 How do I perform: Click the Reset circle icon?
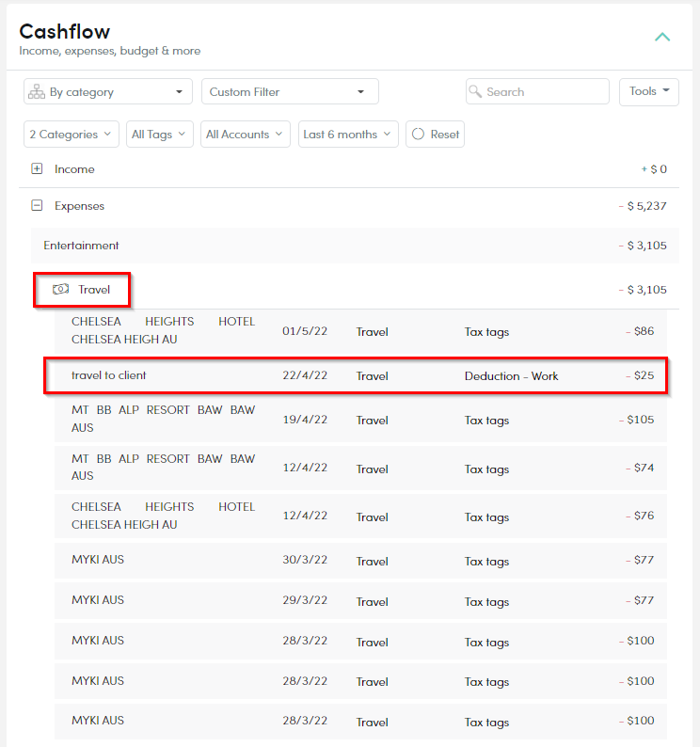tap(418, 134)
